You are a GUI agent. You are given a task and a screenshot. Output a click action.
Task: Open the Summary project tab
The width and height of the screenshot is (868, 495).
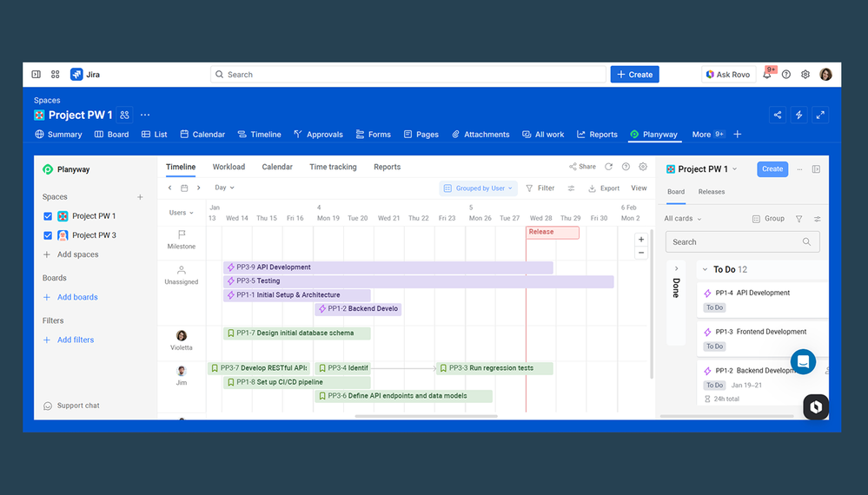pyautogui.click(x=58, y=135)
